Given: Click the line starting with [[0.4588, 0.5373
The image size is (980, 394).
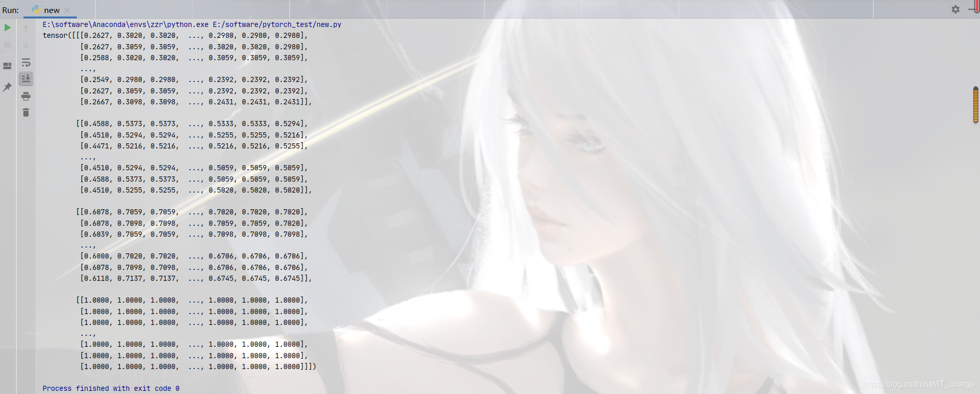Looking at the screenshot, I should [x=192, y=124].
